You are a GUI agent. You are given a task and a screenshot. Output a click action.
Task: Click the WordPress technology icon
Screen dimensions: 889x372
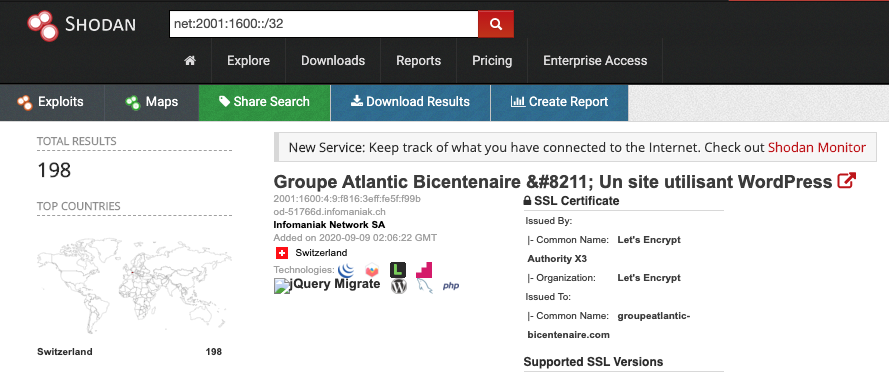[x=399, y=286]
